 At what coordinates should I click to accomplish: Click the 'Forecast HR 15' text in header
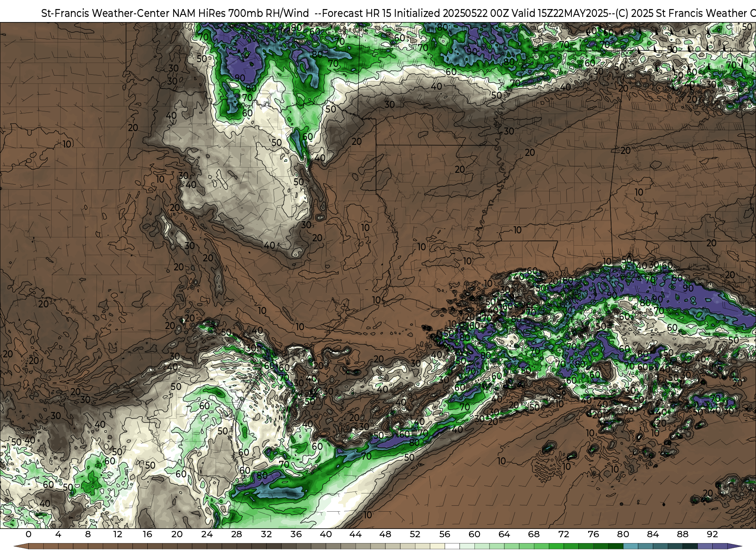tap(357, 13)
